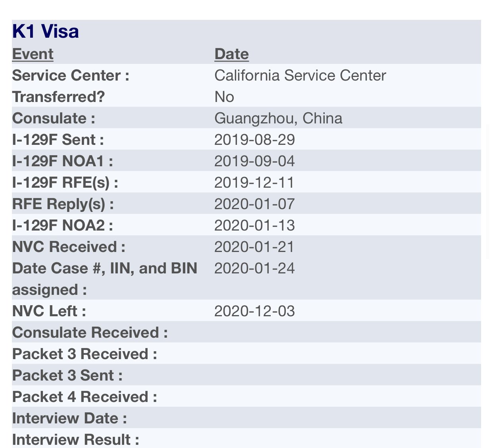The width and height of the screenshot is (493, 448).
Task: Click the K1 Visa heading
Action: [x=46, y=31]
